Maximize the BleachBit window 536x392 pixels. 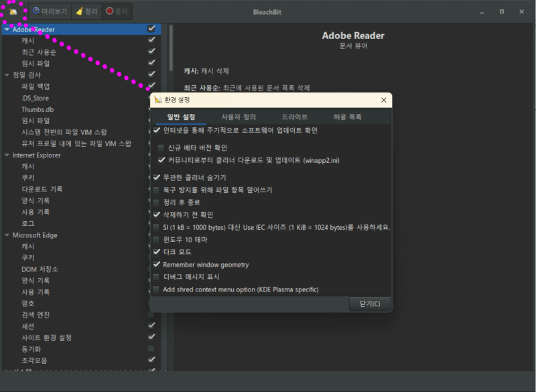[502, 11]
